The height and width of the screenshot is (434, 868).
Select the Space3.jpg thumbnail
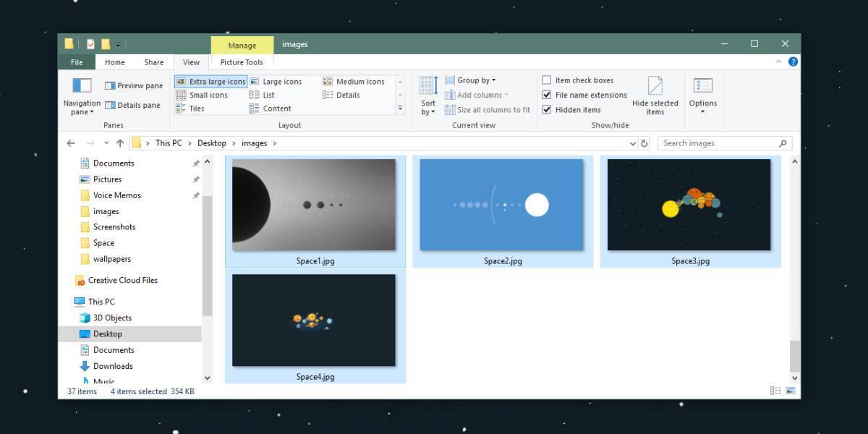(689, 205)
